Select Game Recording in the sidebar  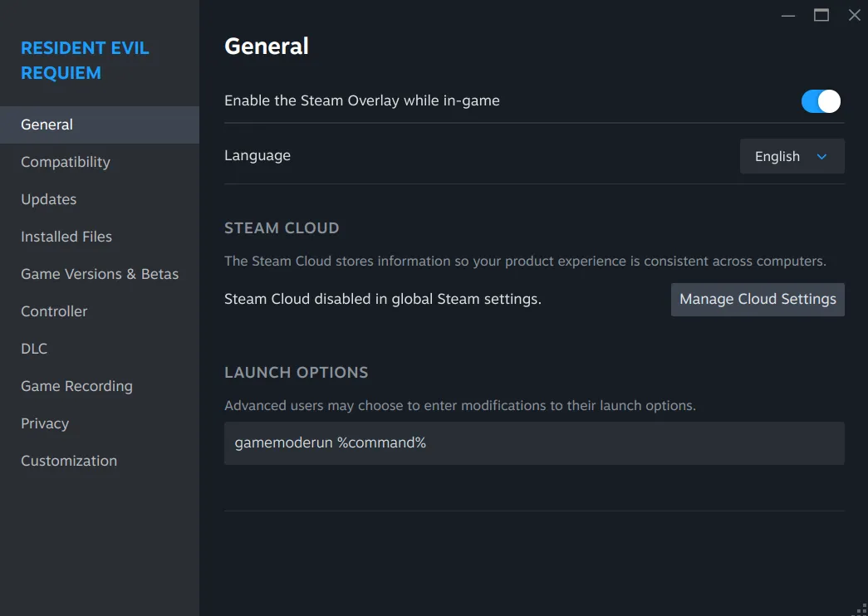click(x=76, y=386)
